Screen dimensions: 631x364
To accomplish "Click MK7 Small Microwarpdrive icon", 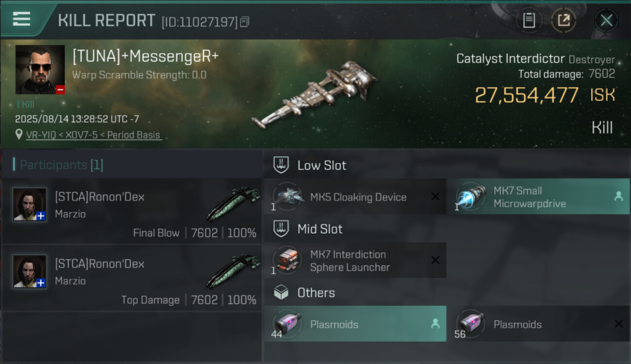I will click(x=471, y=197).
